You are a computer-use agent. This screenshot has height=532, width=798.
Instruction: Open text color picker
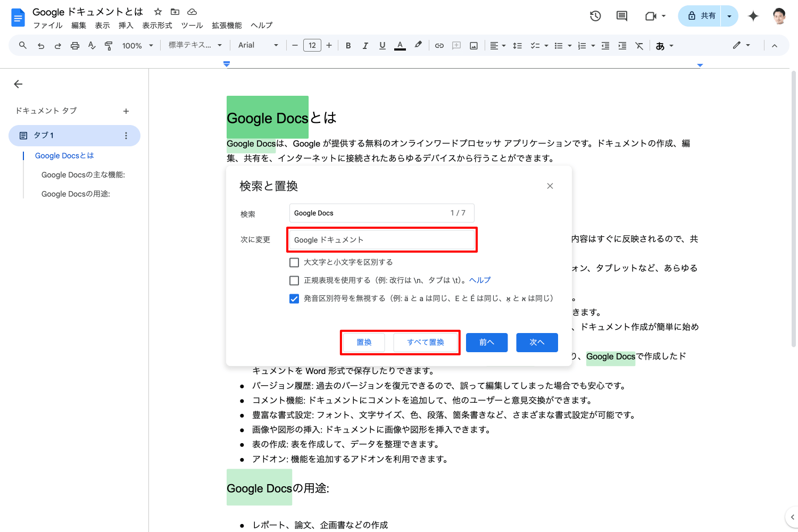(x=400, y=46)
